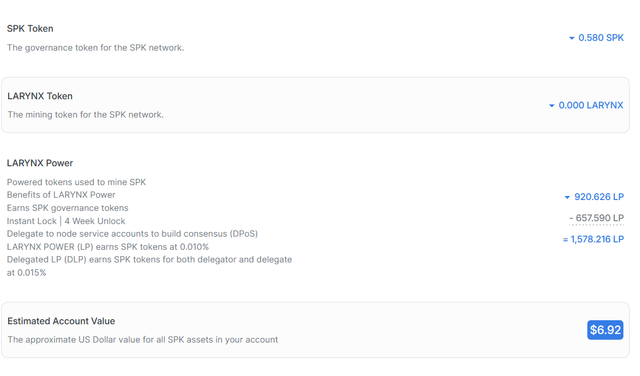The image size is (640, 376).
Task: Open the caret beside 920.626 LP
Action: pyautogui.click(x=567, y=197)
